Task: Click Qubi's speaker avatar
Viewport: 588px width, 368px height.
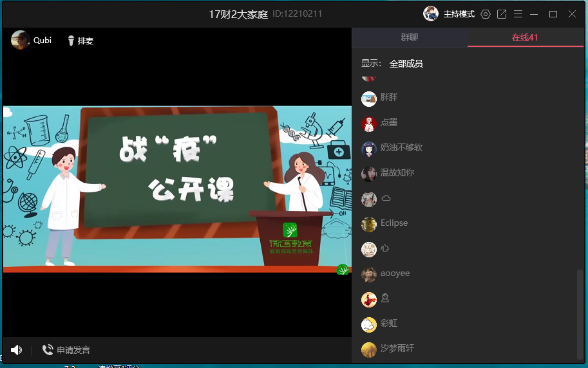Action: [x=21, y=41]
